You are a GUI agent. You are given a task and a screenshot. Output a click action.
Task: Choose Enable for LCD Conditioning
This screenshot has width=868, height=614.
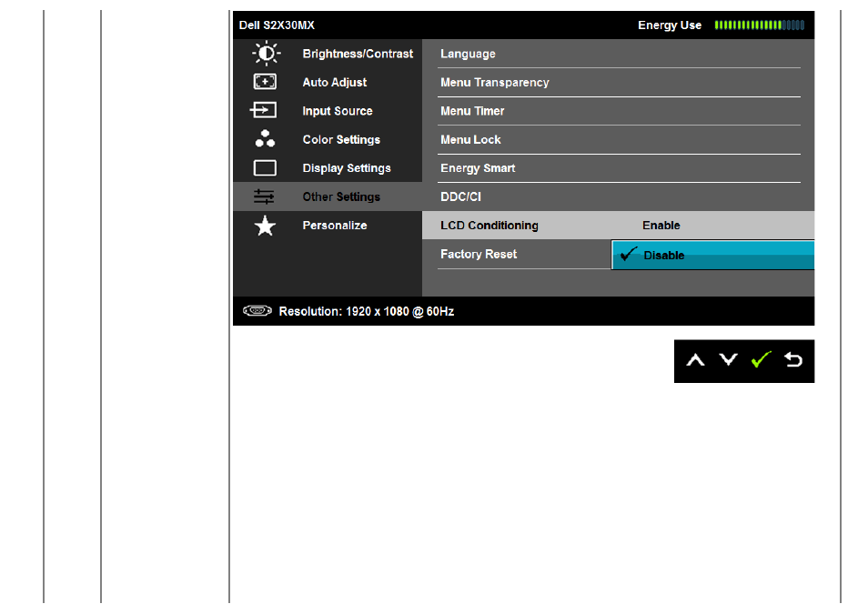[661, 226]
